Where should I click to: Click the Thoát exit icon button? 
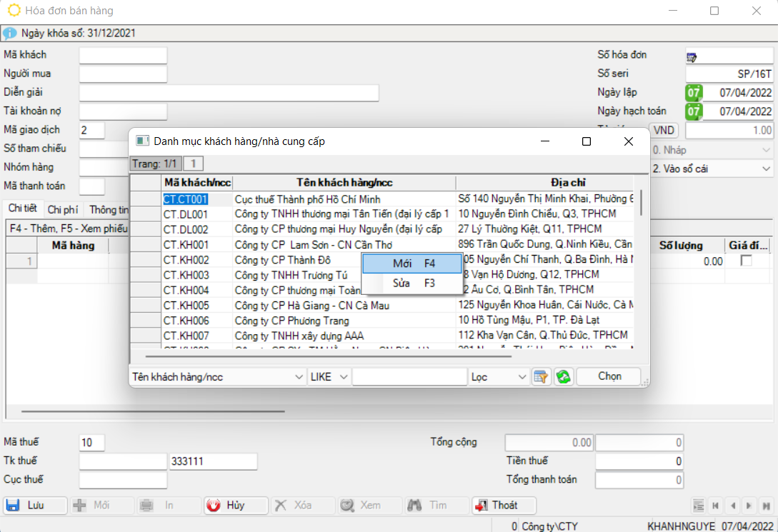click(504, 506)
